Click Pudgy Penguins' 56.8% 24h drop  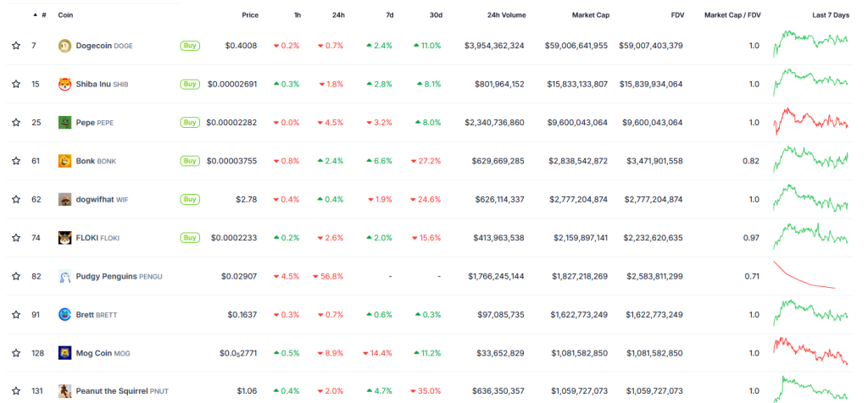(328, 276)
